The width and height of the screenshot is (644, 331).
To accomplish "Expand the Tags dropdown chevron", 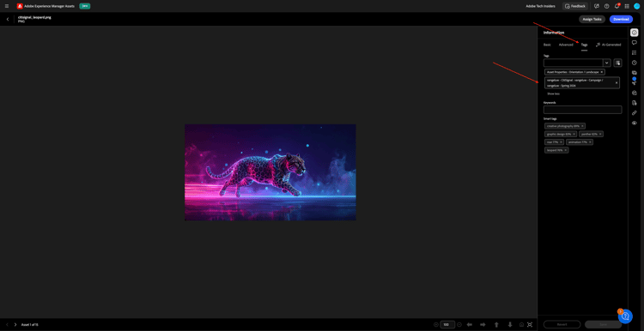I will (606, 63).
